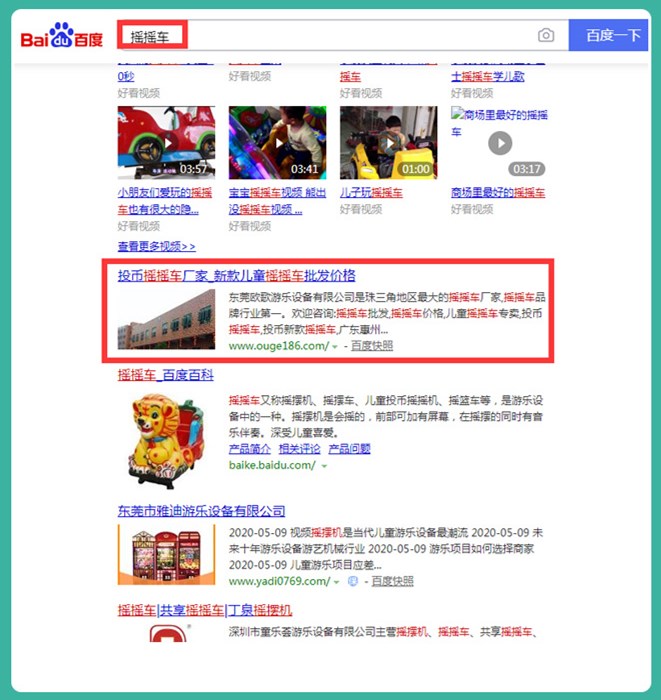
Task: Click the claw machine thumbnail image
Action: click(166, 554)
